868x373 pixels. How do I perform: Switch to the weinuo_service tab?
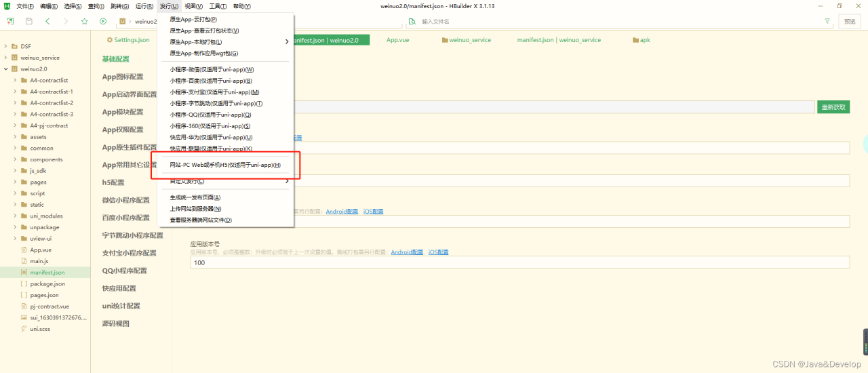coord(467,40)
